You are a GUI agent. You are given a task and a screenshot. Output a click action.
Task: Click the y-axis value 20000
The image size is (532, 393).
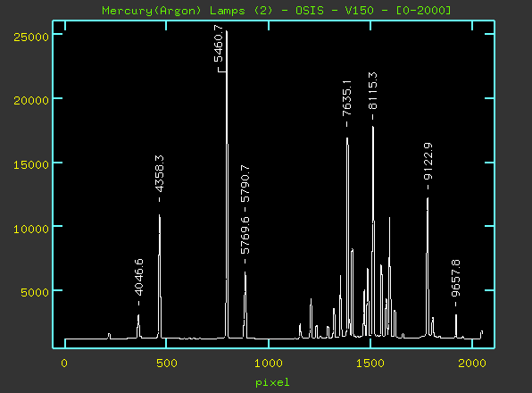(x=31, y=100)
